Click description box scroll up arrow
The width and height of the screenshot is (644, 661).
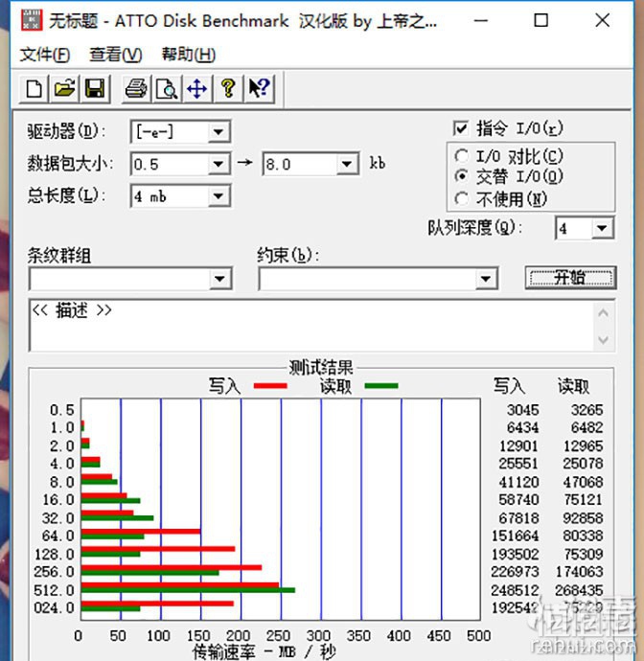604,313
